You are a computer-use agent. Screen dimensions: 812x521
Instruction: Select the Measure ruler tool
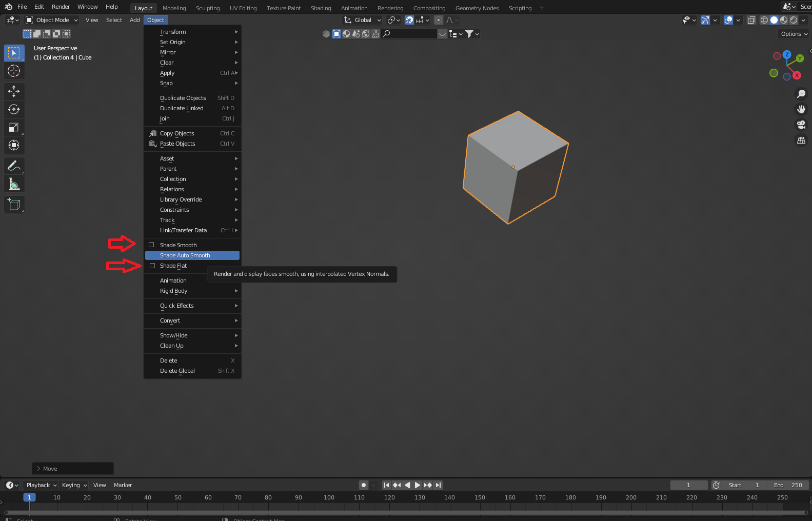click(x=14, y=184)
